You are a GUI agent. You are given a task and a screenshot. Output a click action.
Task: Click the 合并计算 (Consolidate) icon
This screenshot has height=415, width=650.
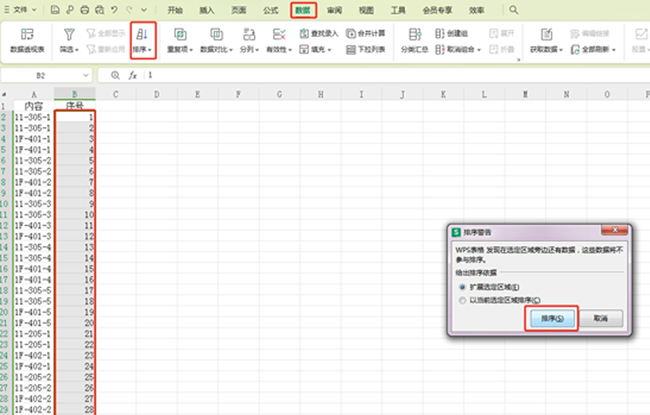pos(366,33)
